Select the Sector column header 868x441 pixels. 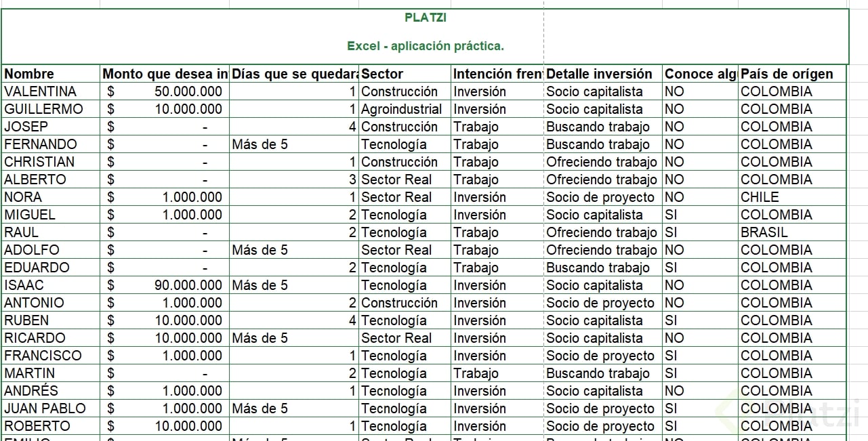382,74
